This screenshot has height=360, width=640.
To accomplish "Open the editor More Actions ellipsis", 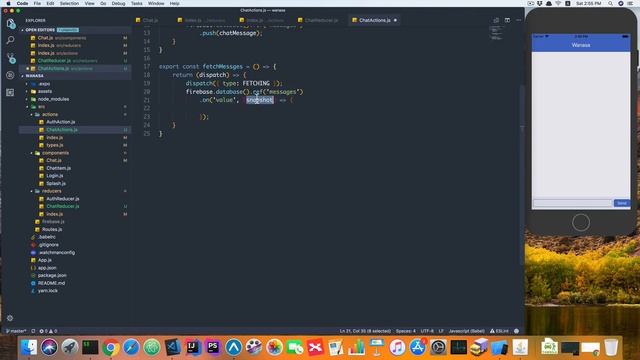I will tap(519, 20).
